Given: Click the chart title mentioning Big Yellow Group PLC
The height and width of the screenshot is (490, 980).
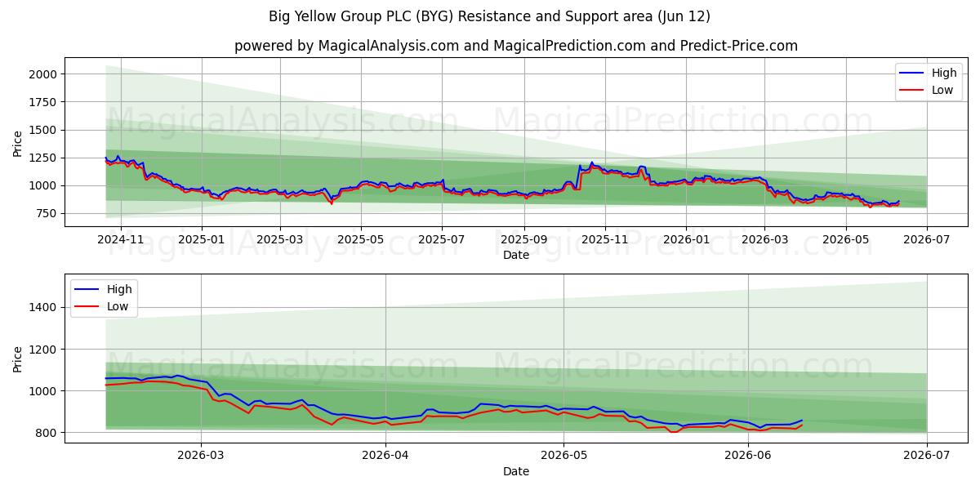Looking at the screenshot, I should click(489, 16).
